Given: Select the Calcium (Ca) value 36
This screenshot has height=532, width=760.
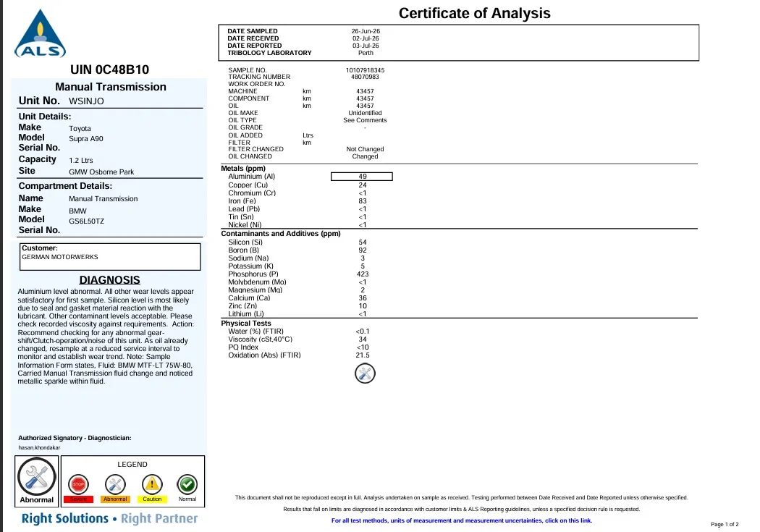Looking at the screenshot, I should tap(363, 298).
